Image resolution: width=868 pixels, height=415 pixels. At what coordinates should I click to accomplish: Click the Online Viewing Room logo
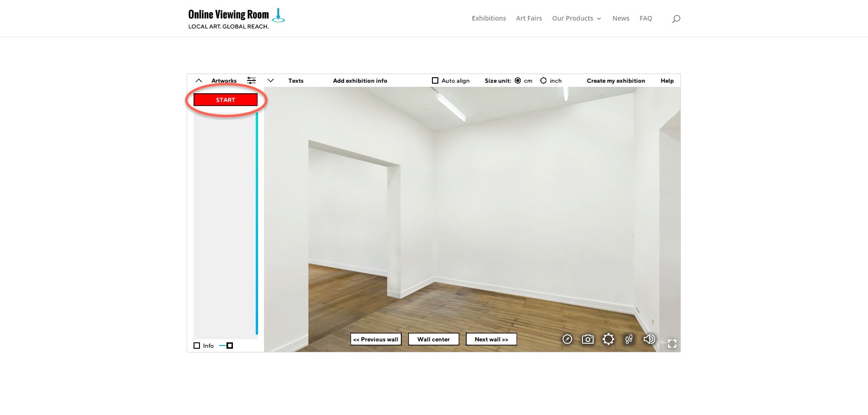(236, 19)
